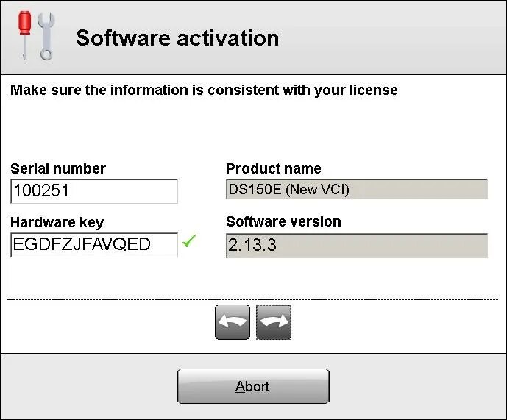Screen dimensions: 507x420
Task: Select the Software version field 2.13.3
Action: (x=357, y=246)
